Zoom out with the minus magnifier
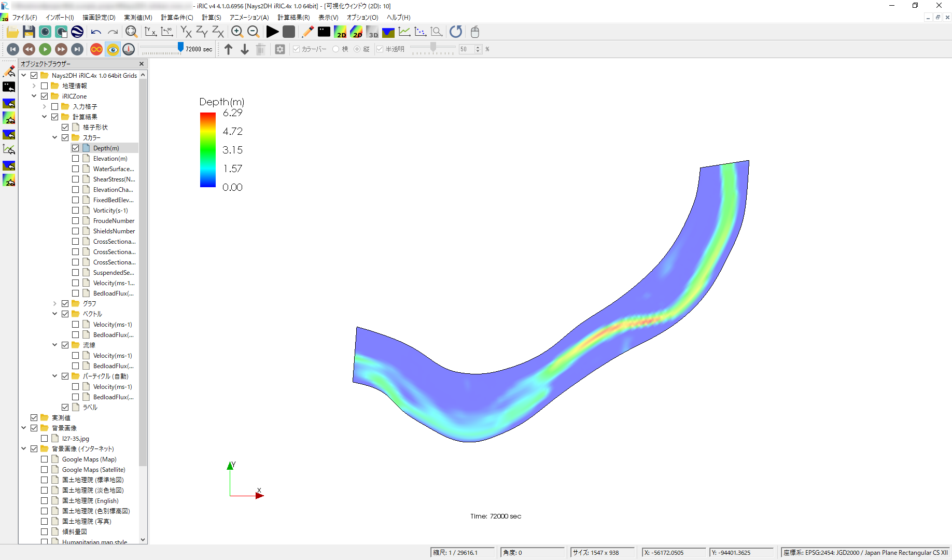 tap(254, 32)
